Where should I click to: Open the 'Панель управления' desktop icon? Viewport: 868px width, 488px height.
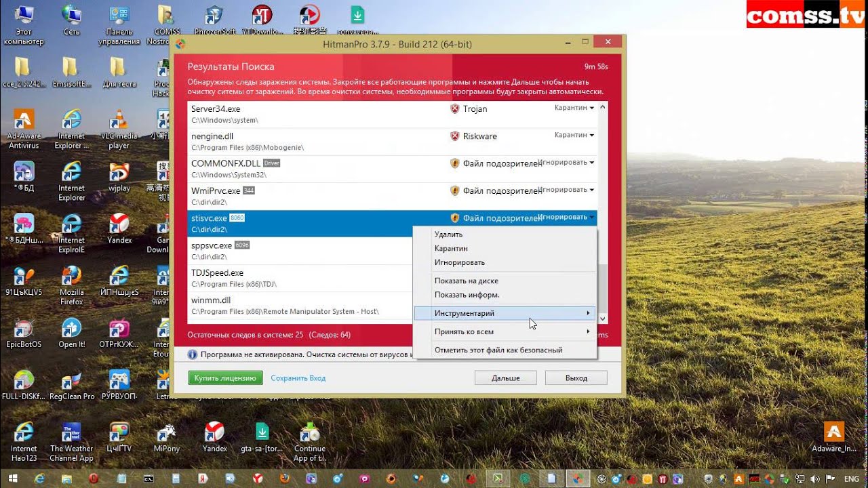(x=119, y=26)
